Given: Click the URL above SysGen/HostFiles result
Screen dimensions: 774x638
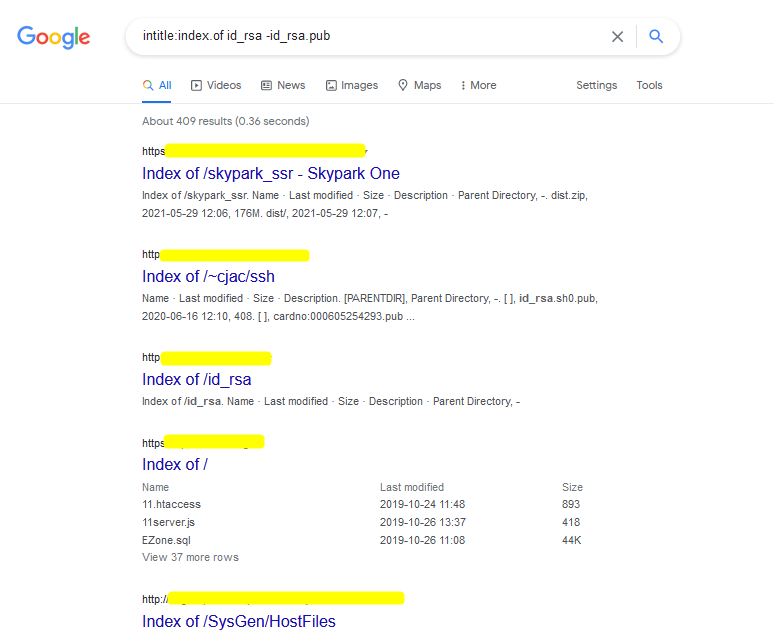Looking at the screenshot, I should (x=273, y=598).
